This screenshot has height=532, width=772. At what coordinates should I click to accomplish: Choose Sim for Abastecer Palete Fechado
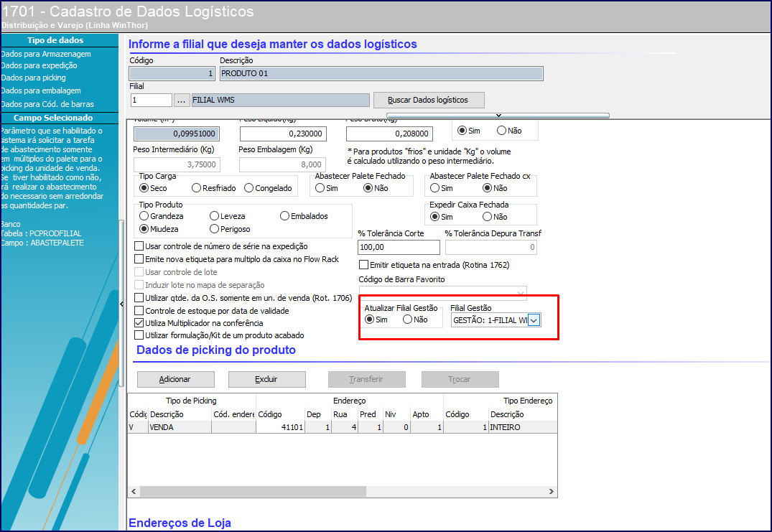pyautogui.click(x=327, y=188)
